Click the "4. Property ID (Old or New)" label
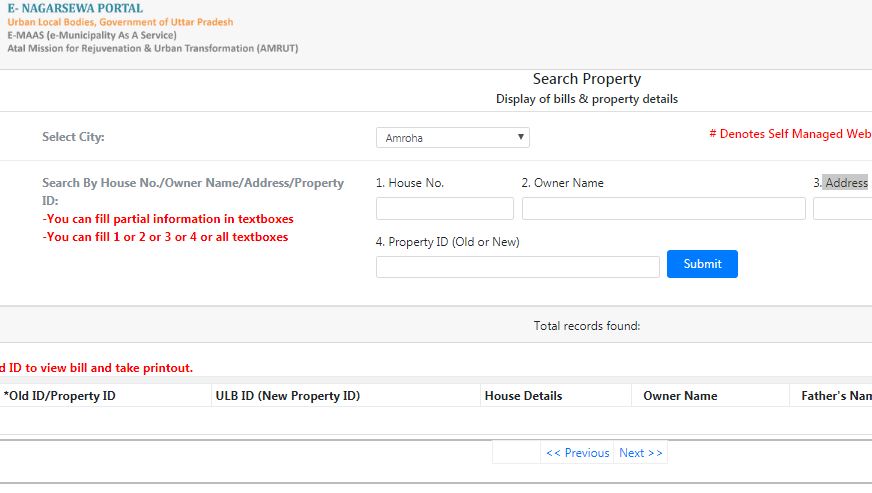The width and height of the screenshot is (872, 493). [x=448, y=242]
